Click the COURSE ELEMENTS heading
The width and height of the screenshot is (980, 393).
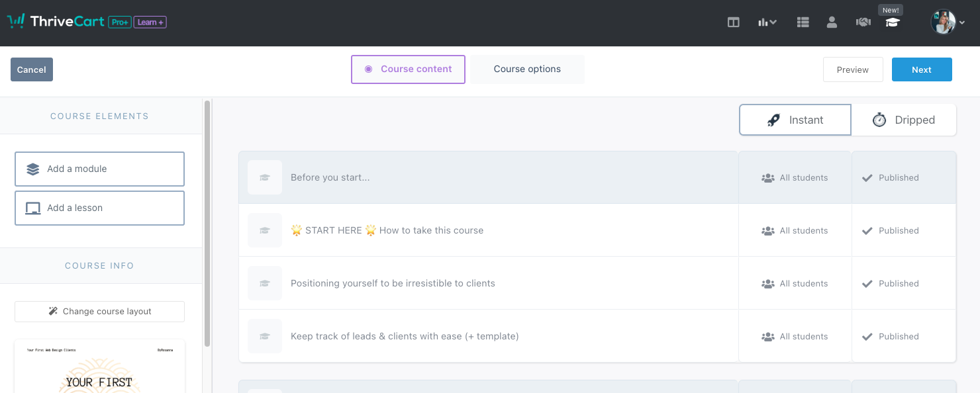click(99, 116)
